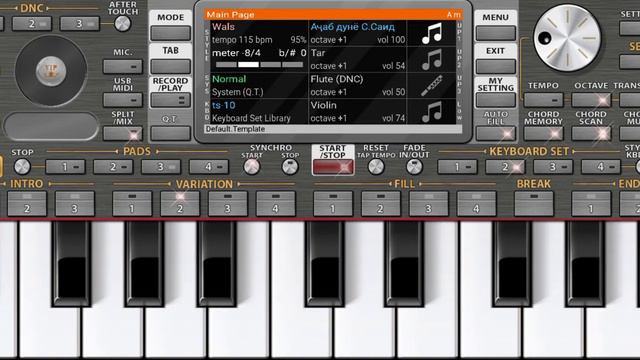Tap the Main Page title bar
640x360 pixels.
click(x=333, y=15)
